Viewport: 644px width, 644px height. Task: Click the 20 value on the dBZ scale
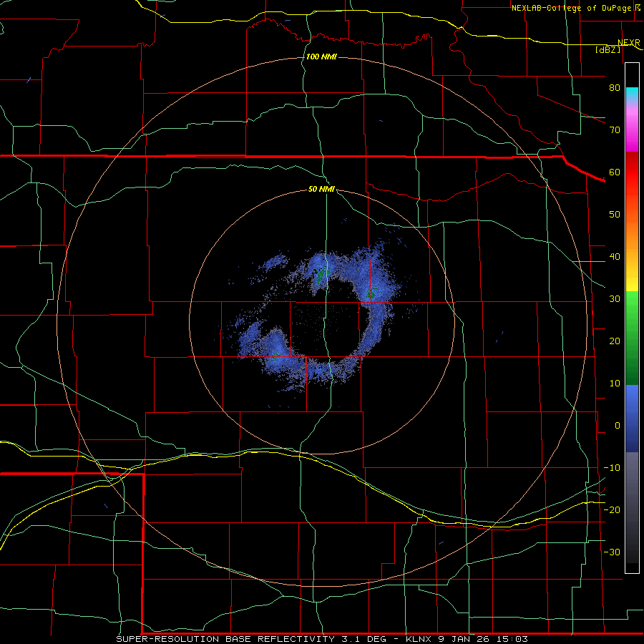coord(615,341)
